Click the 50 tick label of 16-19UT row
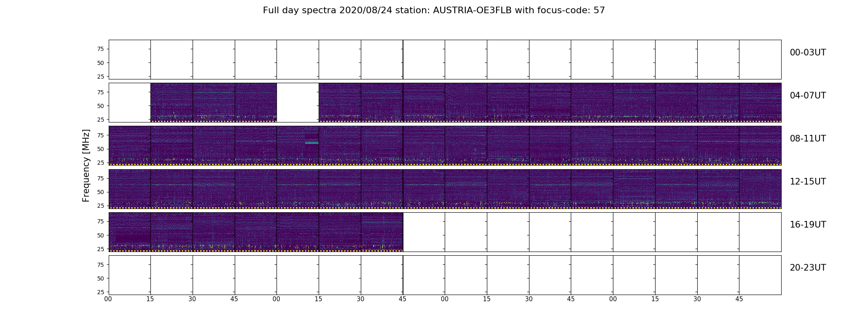 [x=100, y=235]
